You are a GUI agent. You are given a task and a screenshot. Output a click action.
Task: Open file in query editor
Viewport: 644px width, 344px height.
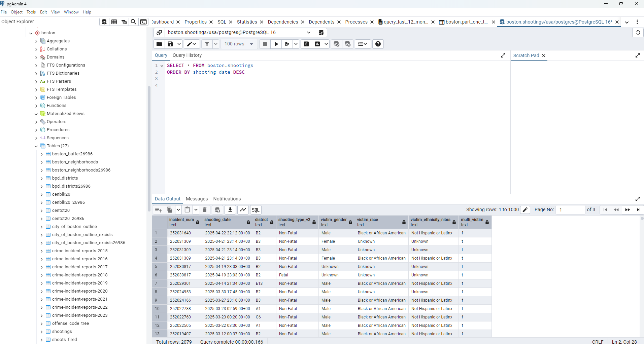(x=159, y=44)
